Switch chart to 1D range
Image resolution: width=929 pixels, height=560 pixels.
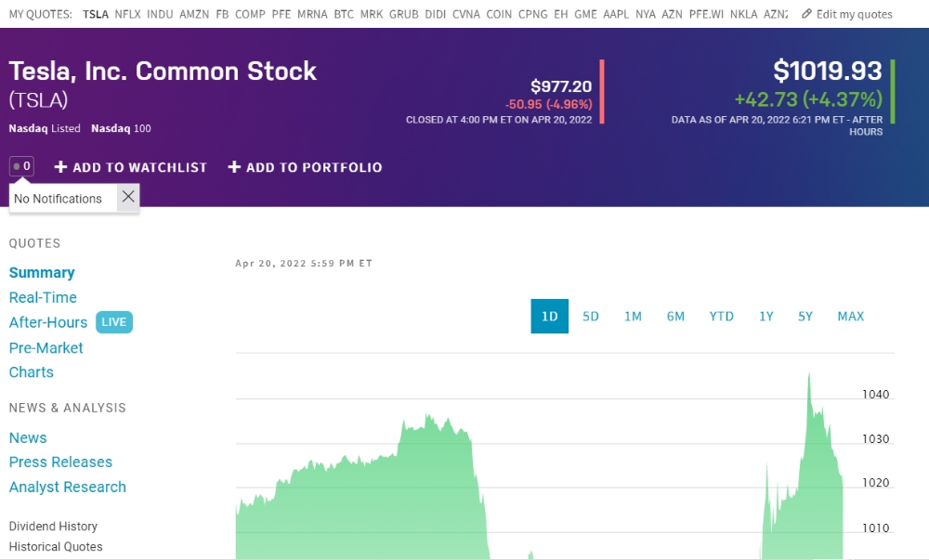pos(549,316)
